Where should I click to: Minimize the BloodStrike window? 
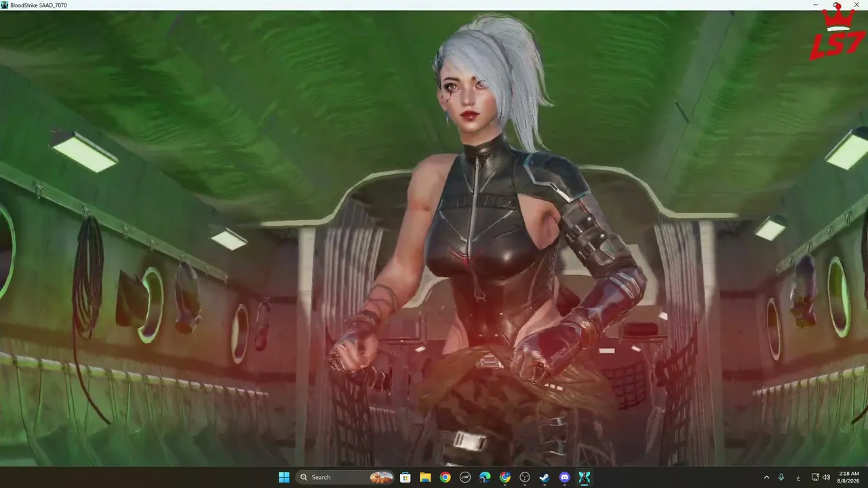click(x=815, y=5)
